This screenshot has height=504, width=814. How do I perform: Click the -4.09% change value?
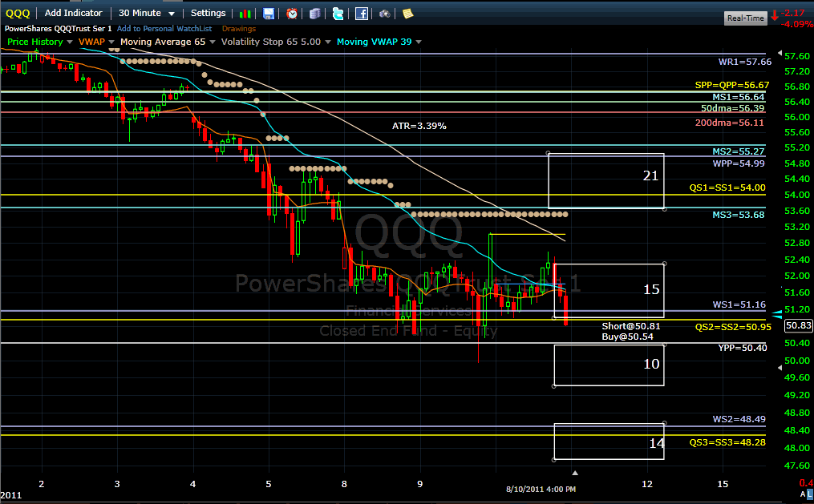797,24
